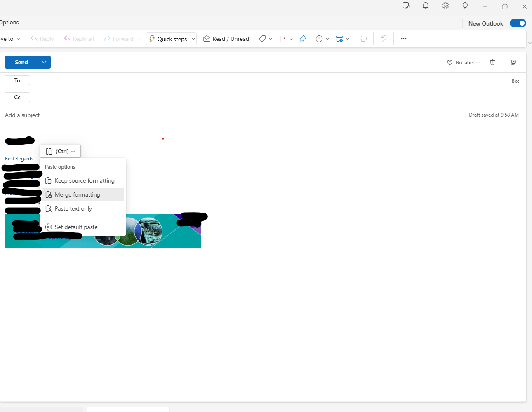Show the Bcc field
532x412 pixels.
(516, 81)
